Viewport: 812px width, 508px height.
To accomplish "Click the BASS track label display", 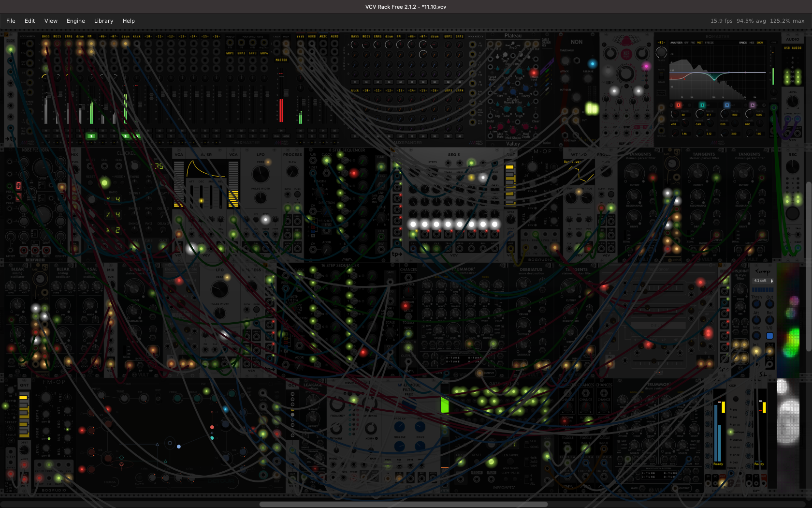I will 46,36.
